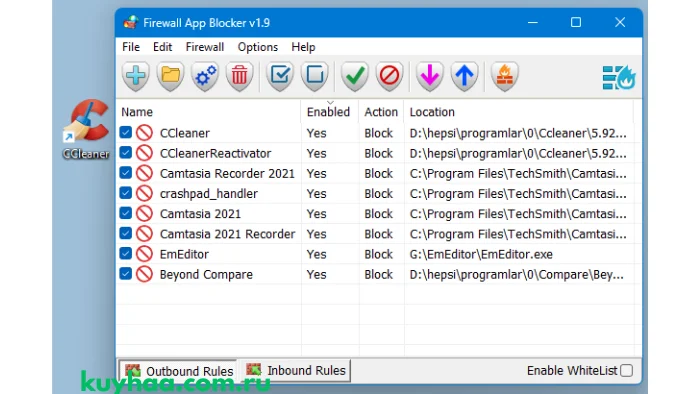Enable the WhiteList checkbox
700x394 pixels.
tap(626, 370)
